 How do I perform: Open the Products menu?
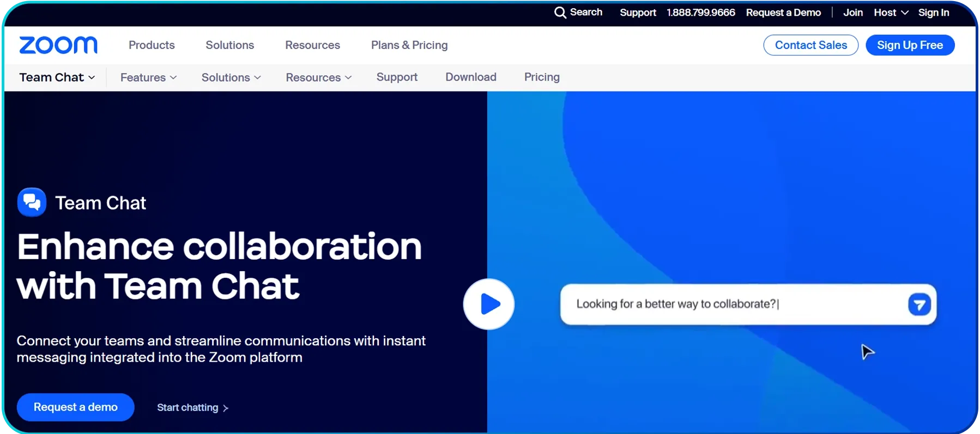[x=152, y=45]
